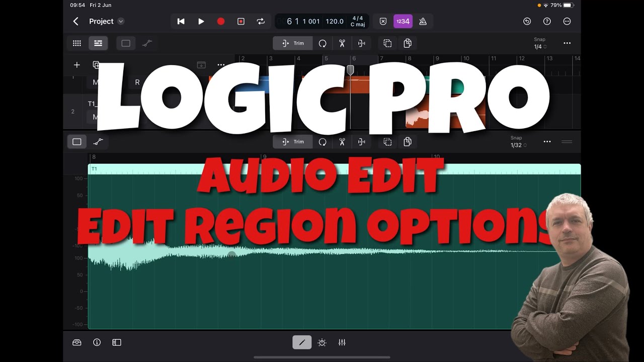Click the capture recording square button
This screenshot has width=644, height=362.
point(241,21)
